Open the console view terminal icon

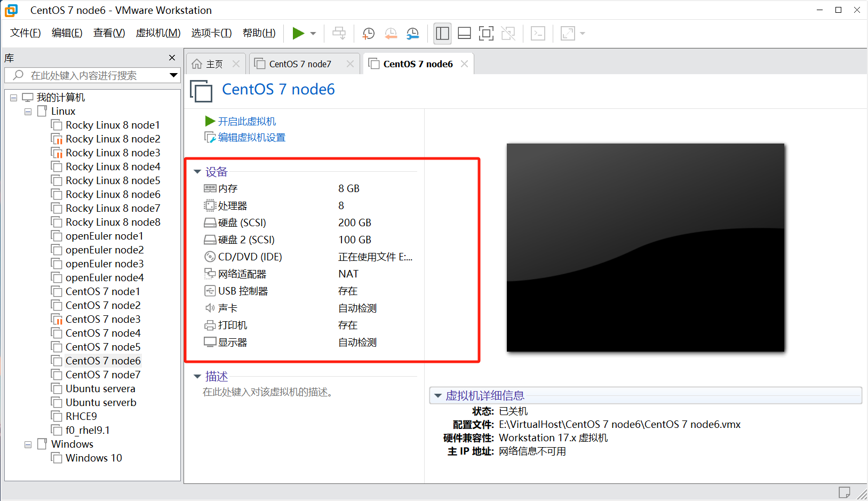coord(538,34)
